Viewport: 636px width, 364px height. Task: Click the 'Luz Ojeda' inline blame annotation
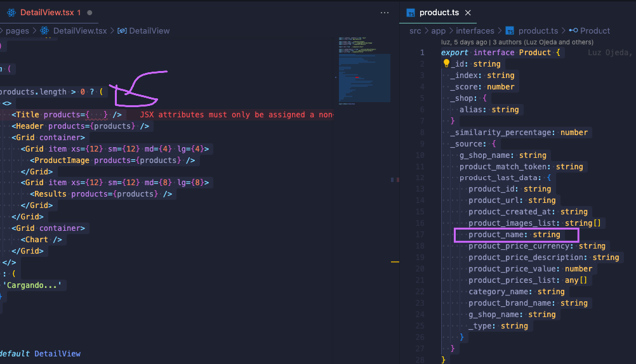pyautogui.click(x=610, y=52)
